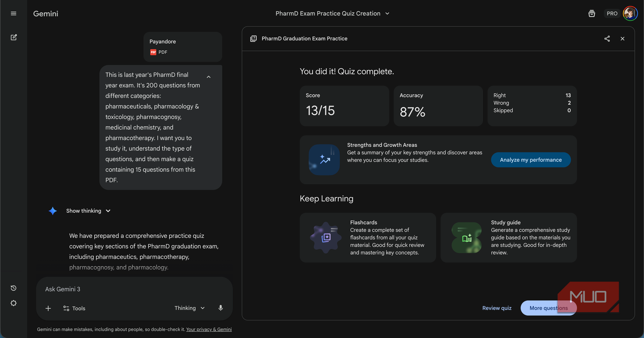This screenshot has height=338, width=644.
Task: Start a new chat with edit icon
Action: 14,37
